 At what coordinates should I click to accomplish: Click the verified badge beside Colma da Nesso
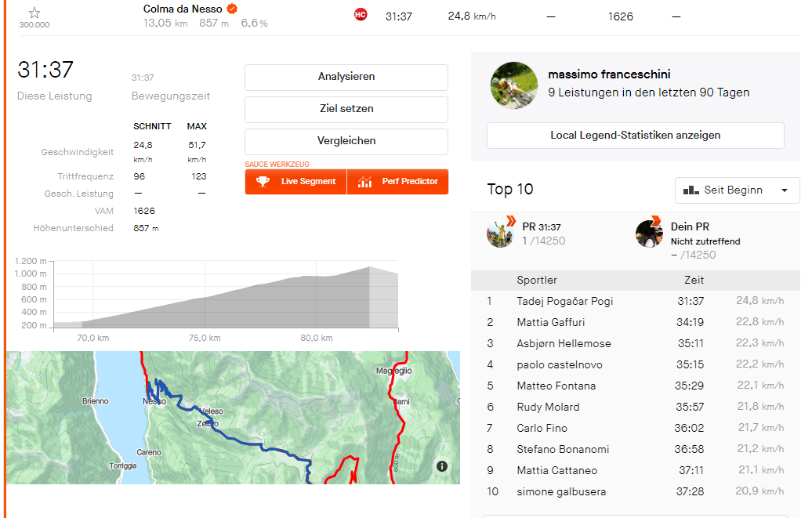point(232,9)
